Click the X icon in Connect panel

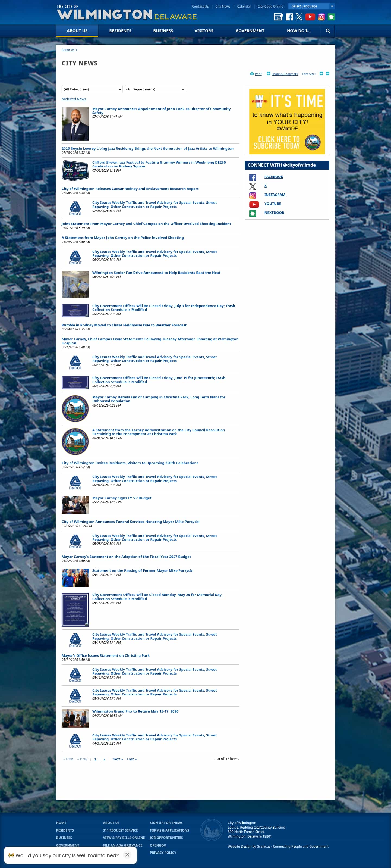coord(253,186)
